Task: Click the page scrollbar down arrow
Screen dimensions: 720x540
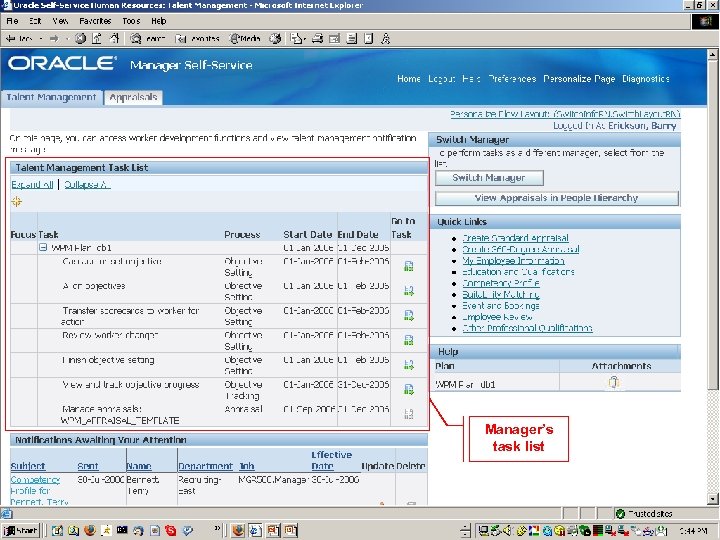Action: 713,499
